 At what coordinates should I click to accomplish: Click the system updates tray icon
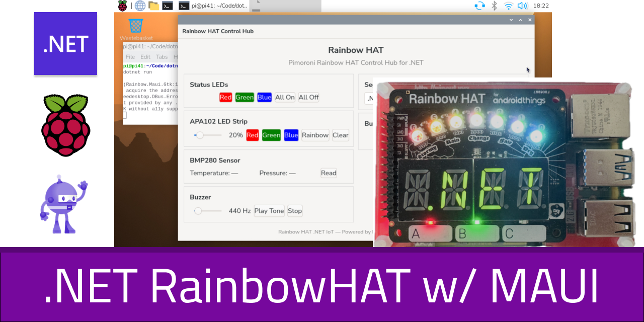click(x=479, y=6)
